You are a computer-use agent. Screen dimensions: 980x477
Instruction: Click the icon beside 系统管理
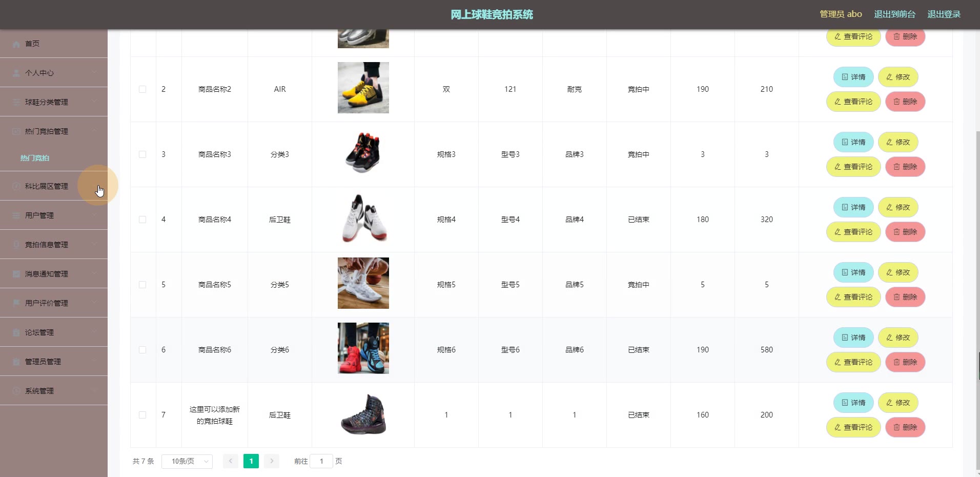16,391
